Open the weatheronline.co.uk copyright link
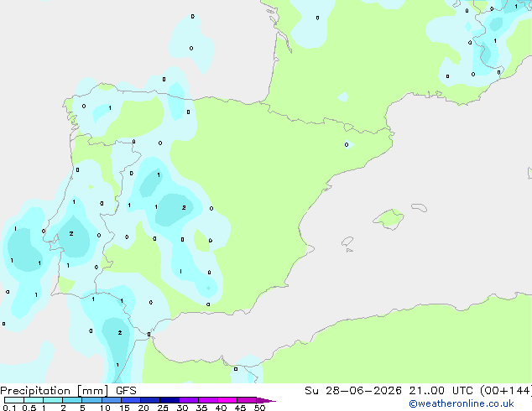The image size is (532, 411). 461,403
